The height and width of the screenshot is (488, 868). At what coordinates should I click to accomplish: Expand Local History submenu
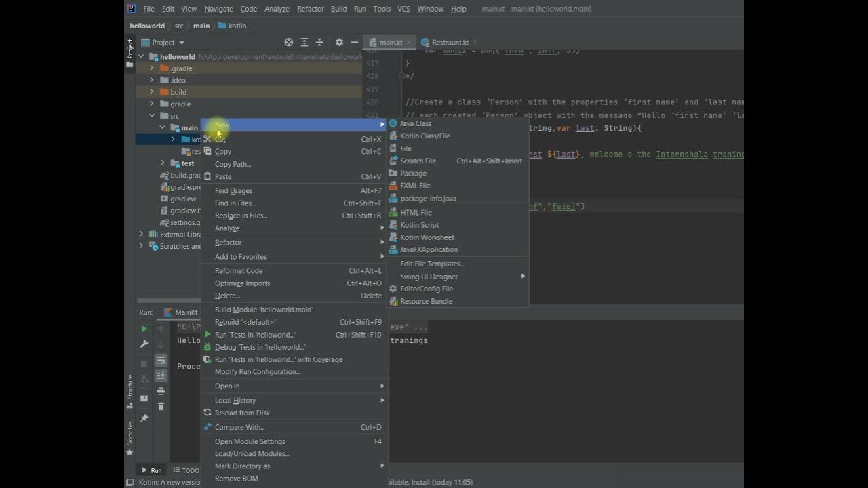click(x=294, y=401)
